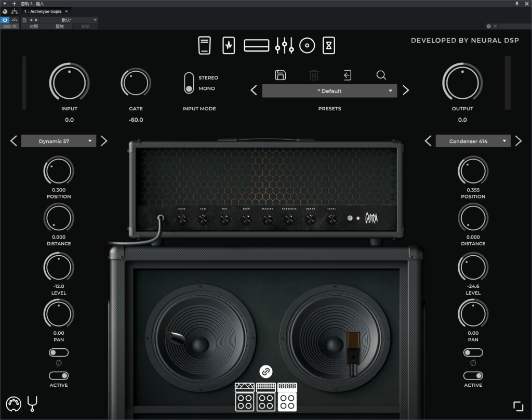Click the 粘贴 paste button
This screenshot has width=532, height=420.
coord(85,26)
